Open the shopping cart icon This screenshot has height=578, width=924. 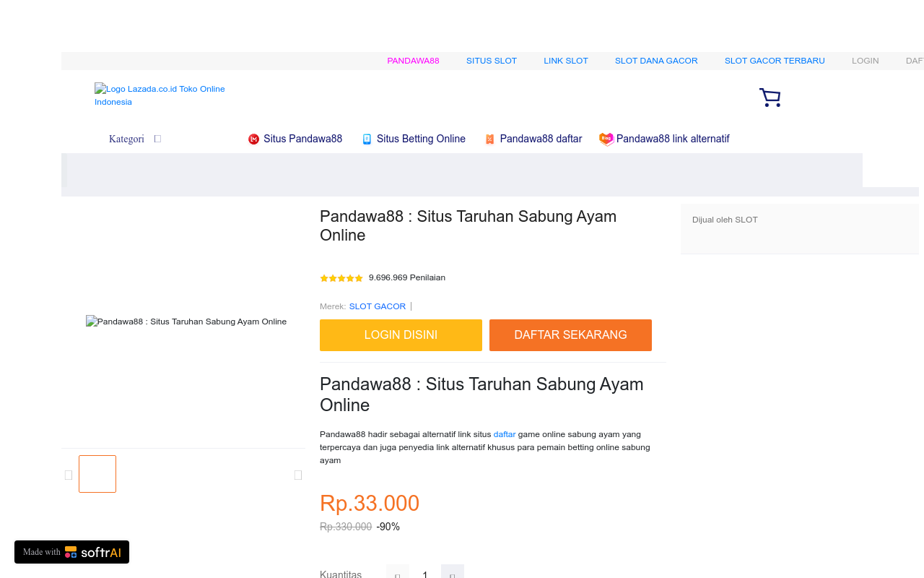770,98
